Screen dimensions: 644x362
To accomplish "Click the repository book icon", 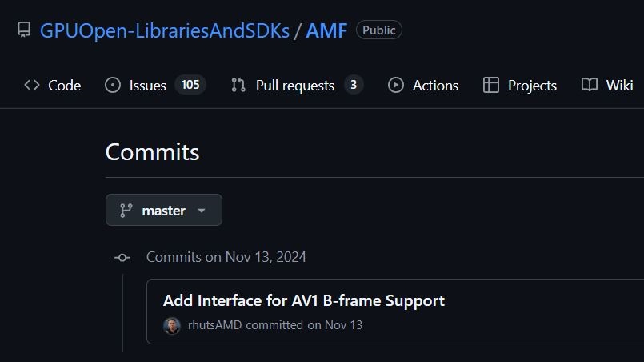I will [x=24, y=30].
